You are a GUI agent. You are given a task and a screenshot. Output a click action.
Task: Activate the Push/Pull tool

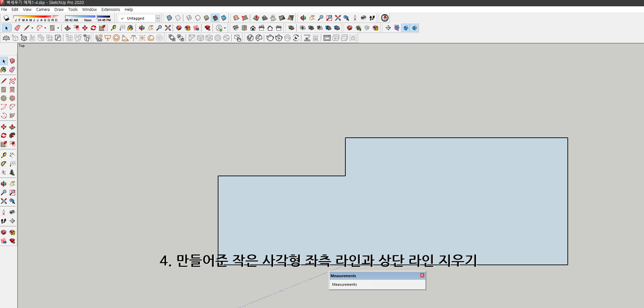[12, 126]
